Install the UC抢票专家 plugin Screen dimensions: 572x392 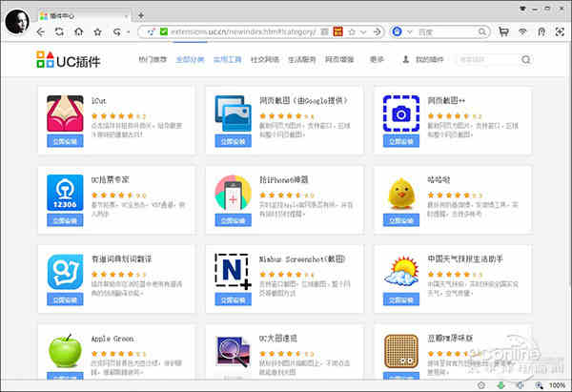[x=65, y=220]
